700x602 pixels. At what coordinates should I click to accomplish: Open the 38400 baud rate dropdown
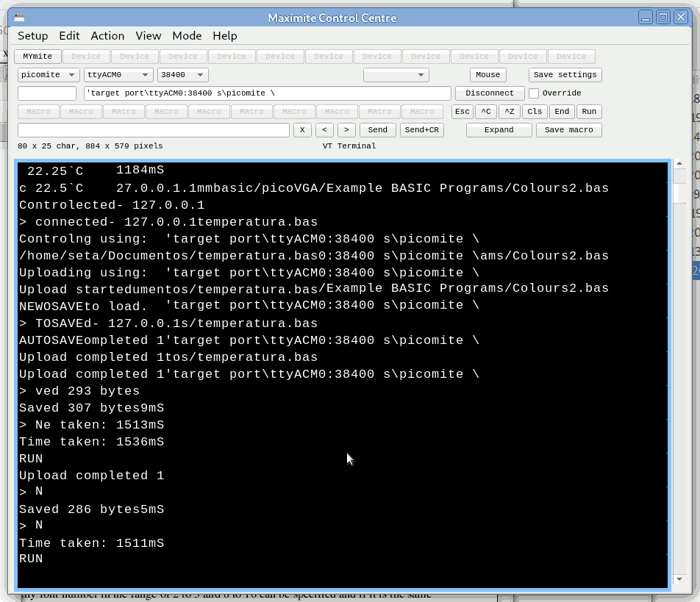pos(182,74)
